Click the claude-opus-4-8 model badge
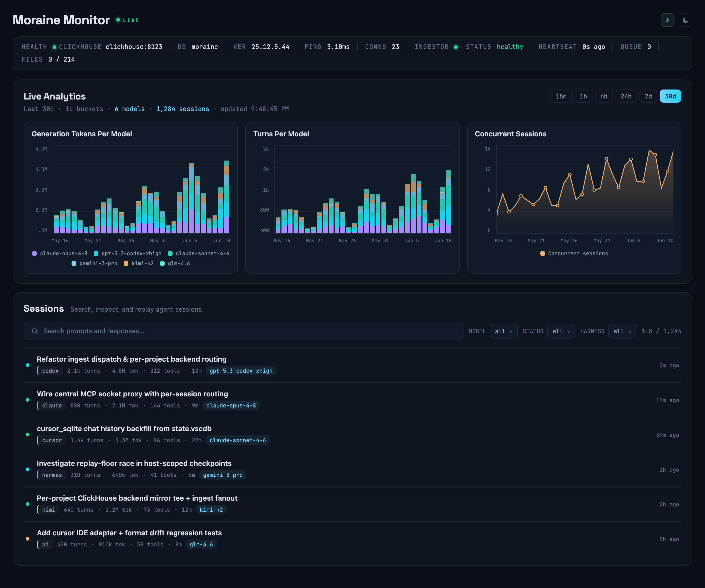The height and width of the screenshot is (588, 705). pos(231,406)
